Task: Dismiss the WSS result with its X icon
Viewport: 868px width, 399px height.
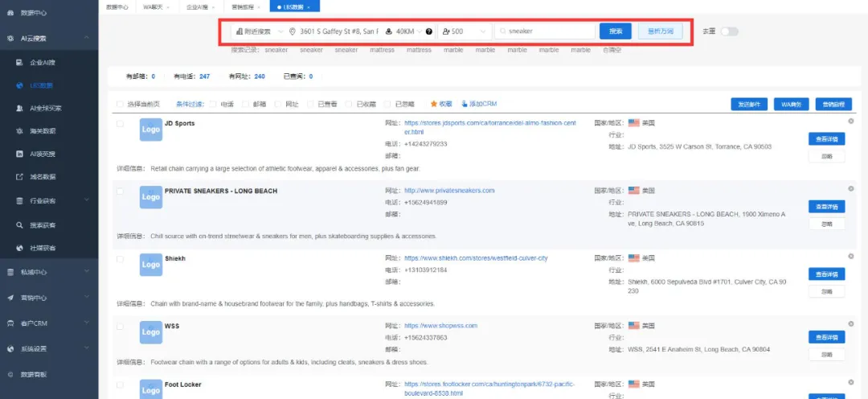Action: point(851,323)
